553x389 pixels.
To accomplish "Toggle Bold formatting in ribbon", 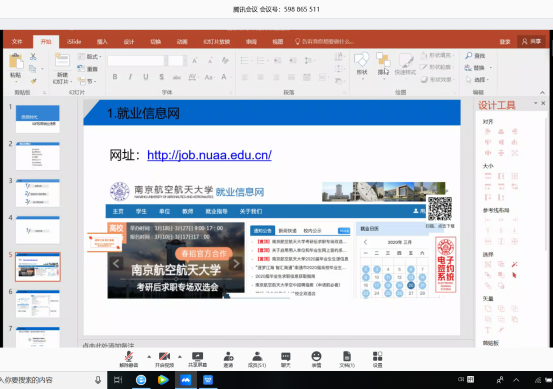I will pyautogui.click(x=115, y=77).
